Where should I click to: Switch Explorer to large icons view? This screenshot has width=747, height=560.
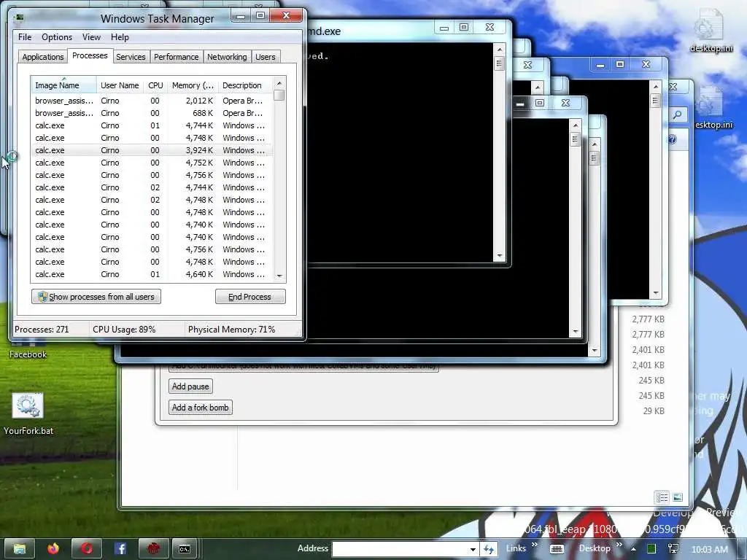coord(678,497)
